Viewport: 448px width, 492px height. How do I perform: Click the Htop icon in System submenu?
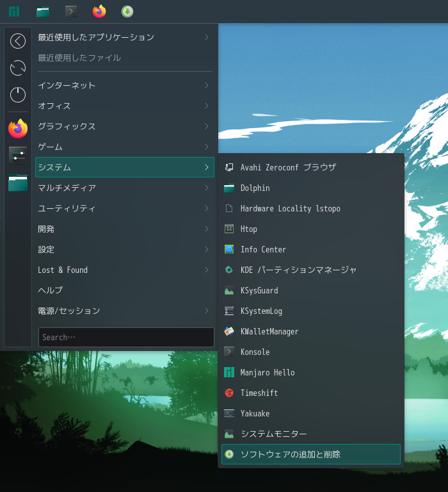(229, 229)
